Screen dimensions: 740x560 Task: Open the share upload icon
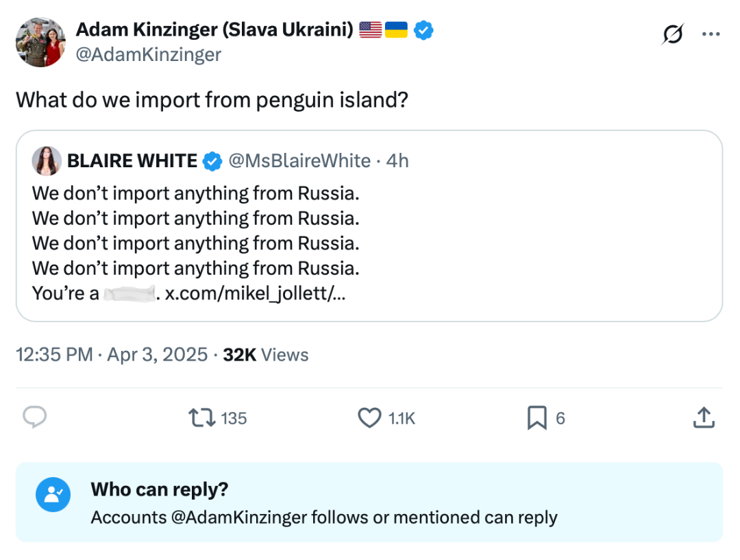tap(704, 417)
